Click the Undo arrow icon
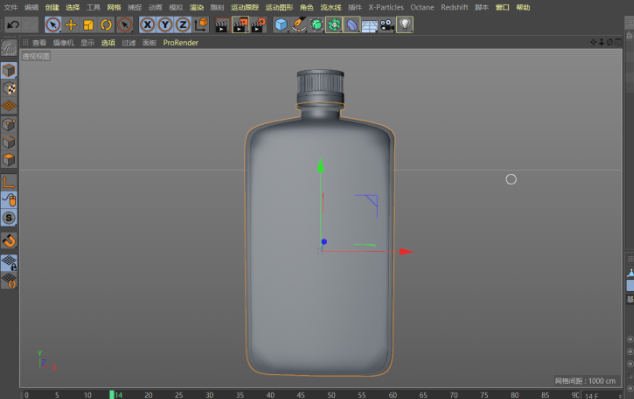634x399 pixels. tap(13, 25)
